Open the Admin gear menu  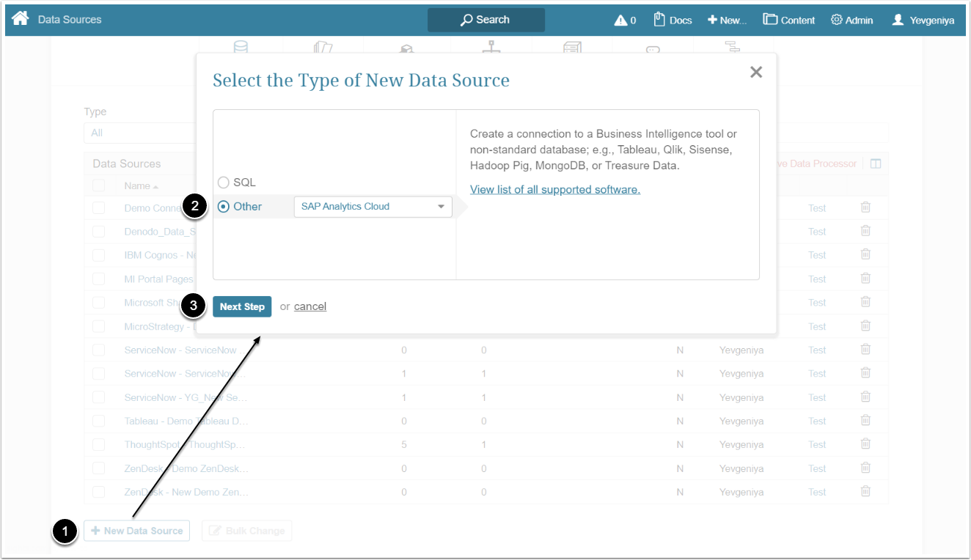click(x=851, y=20)
